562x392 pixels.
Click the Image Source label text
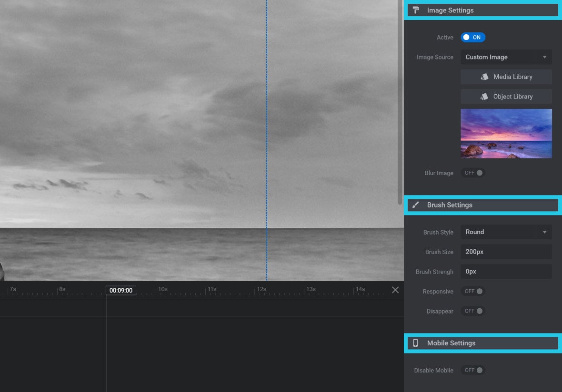tap(435, 57)
